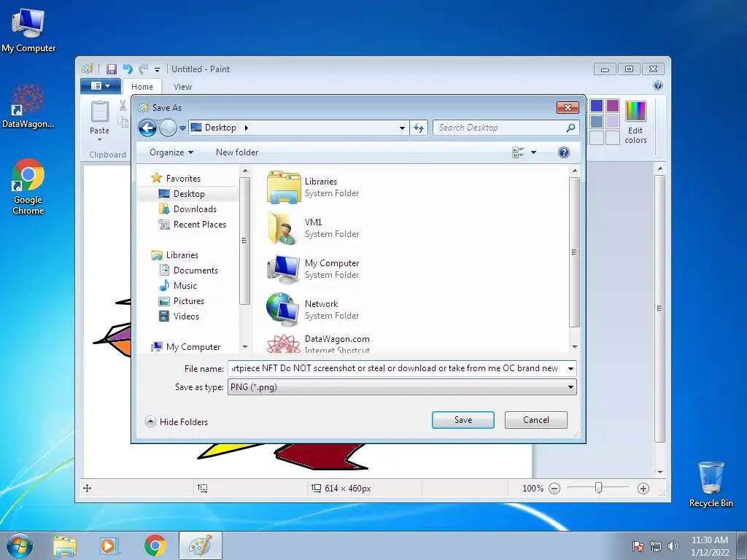
Task: Pick the blue color swatch in Paint
Action: tap(597, 106)
